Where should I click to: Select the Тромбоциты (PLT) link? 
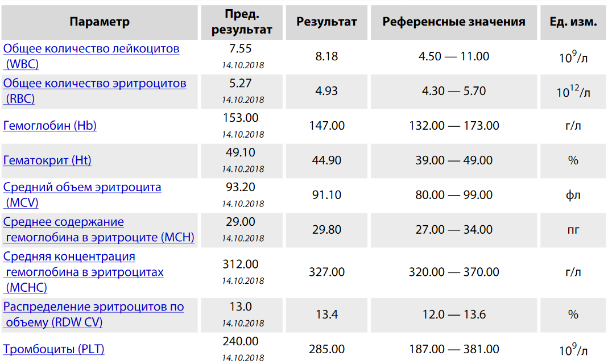pos(54,349)
